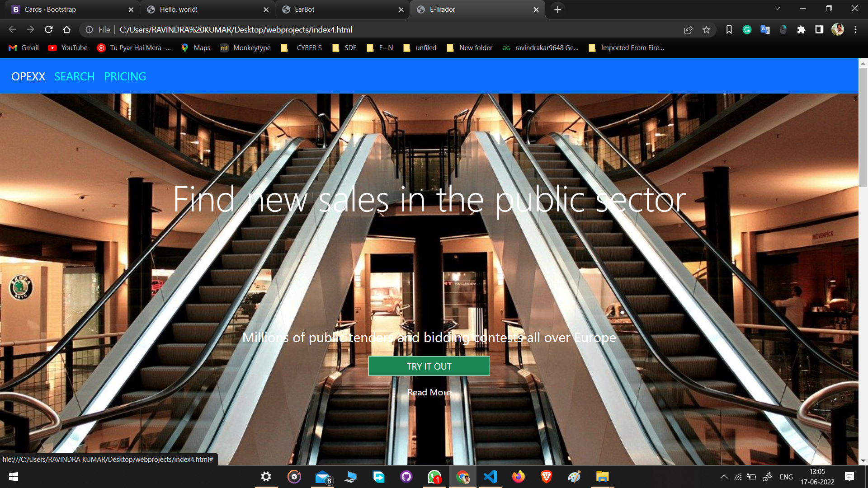Open Visual Studio Code from taskbar
The width and height of the screenshot is (868, 488).
coord(491,477)
